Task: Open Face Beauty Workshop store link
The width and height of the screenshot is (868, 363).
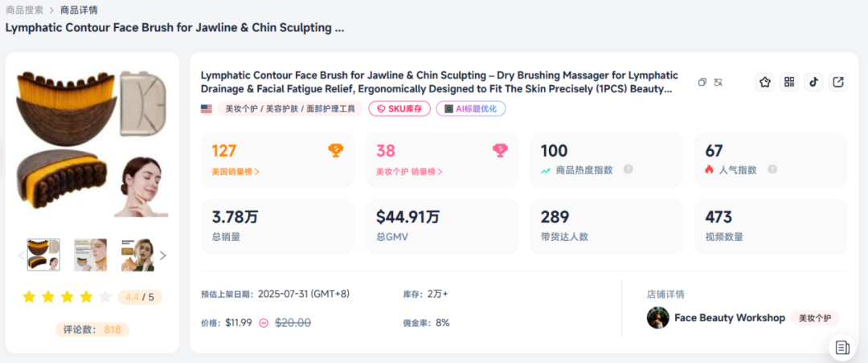Action: click(x=729, y=318)
